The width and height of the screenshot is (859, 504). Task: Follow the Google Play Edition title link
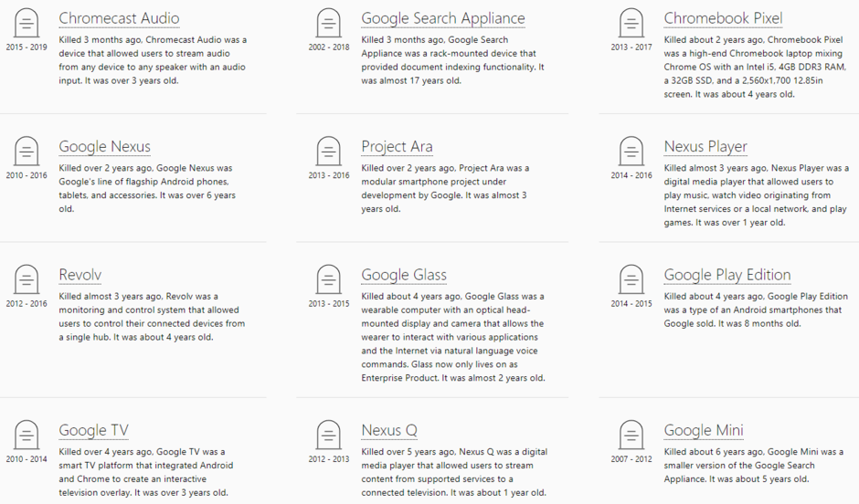[x=726, y=275]
